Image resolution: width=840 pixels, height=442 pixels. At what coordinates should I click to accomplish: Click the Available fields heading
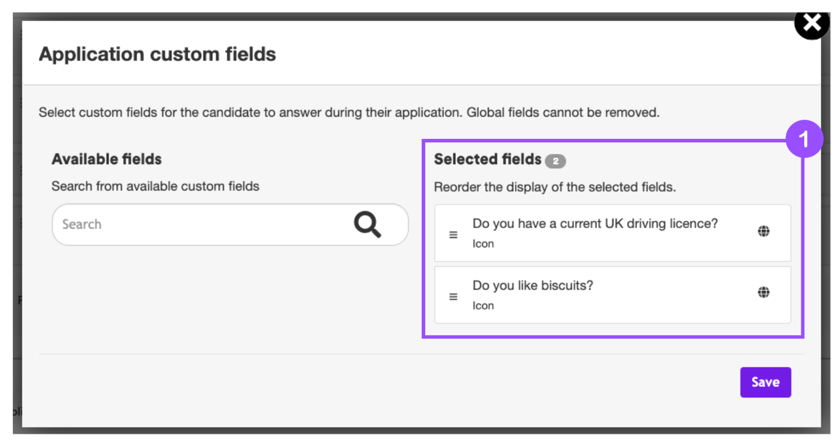coord(106,159)
